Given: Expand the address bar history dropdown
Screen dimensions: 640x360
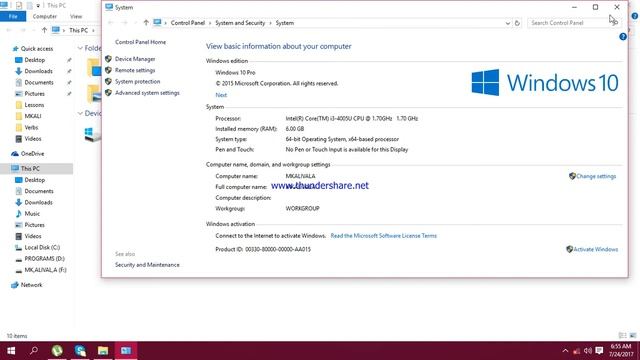Looking at the screenshot, I should [x=507, y=23].
